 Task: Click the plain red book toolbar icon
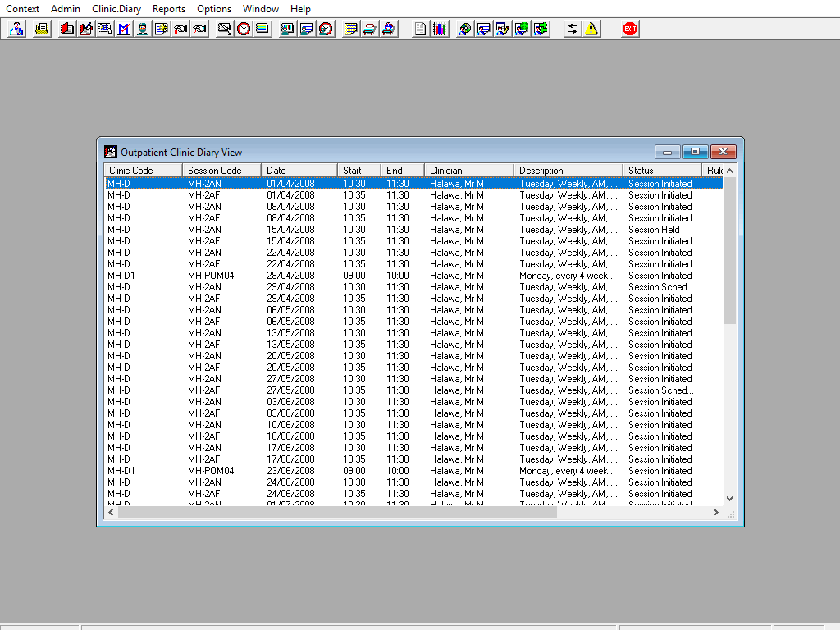(67, 29)
